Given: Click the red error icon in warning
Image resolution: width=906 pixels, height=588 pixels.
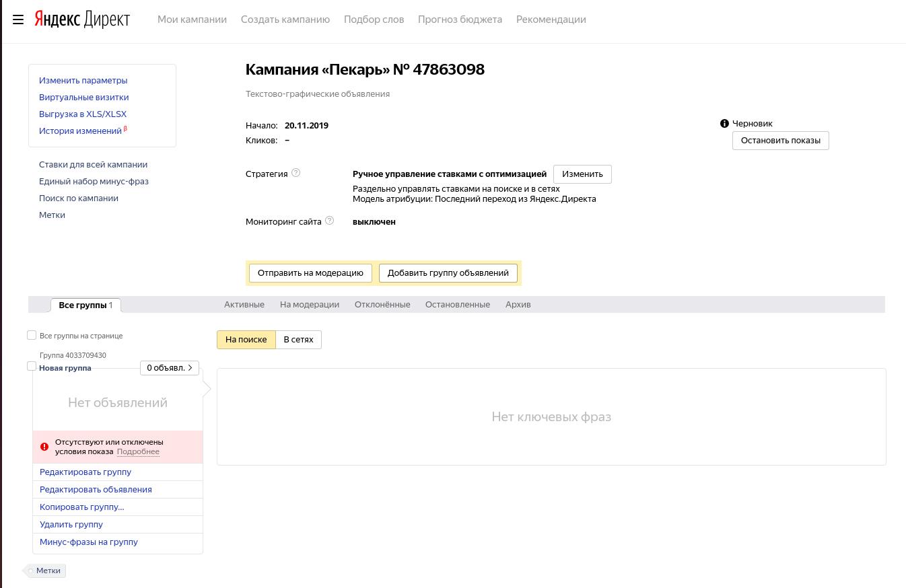Looking at the screenshot, I should [x=44, y=447].
